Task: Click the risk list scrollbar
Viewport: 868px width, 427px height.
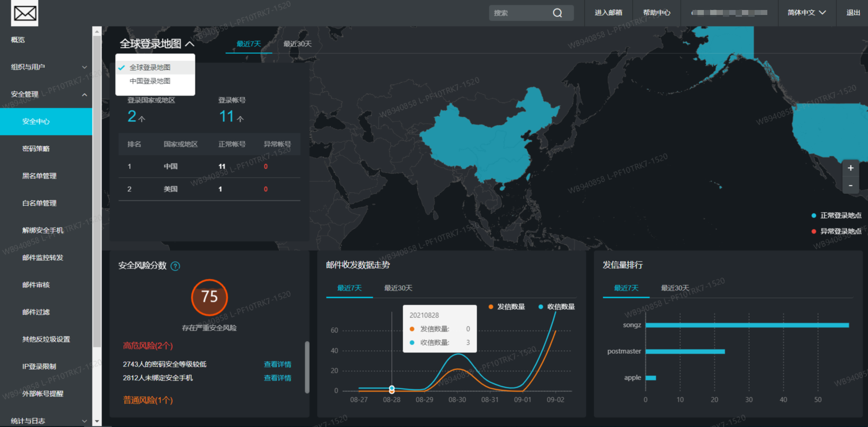Action: 307,367
